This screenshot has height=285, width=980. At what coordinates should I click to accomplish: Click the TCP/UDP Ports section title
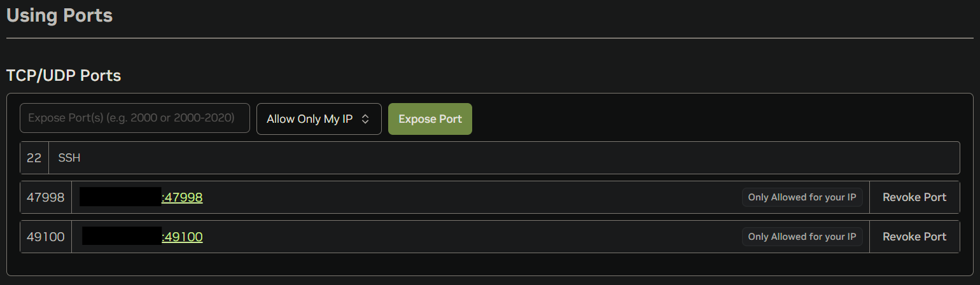pyautogui.click(x=64, y=76)
